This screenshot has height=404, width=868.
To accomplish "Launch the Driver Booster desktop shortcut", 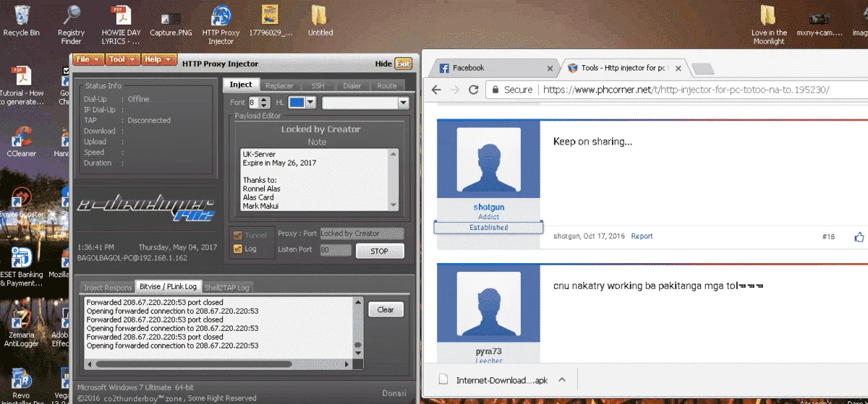I will click(22, 204).
